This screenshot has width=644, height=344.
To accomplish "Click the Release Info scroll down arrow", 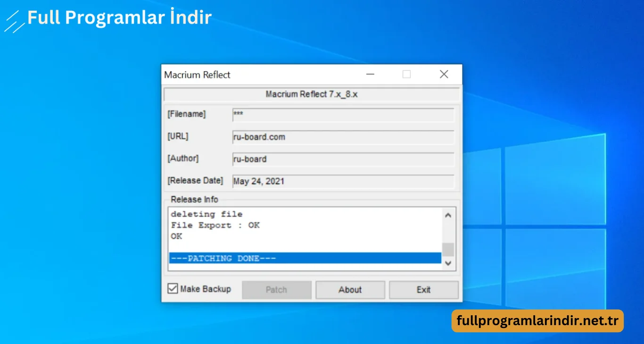I will [x=448, y=263].
